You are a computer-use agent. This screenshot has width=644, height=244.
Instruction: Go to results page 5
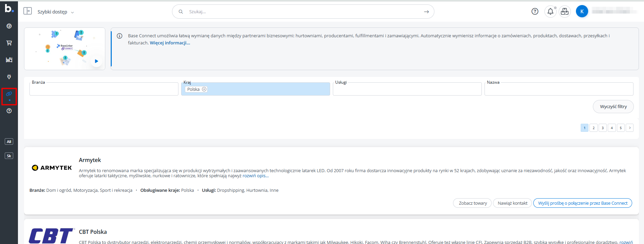(x=621, y=128)
